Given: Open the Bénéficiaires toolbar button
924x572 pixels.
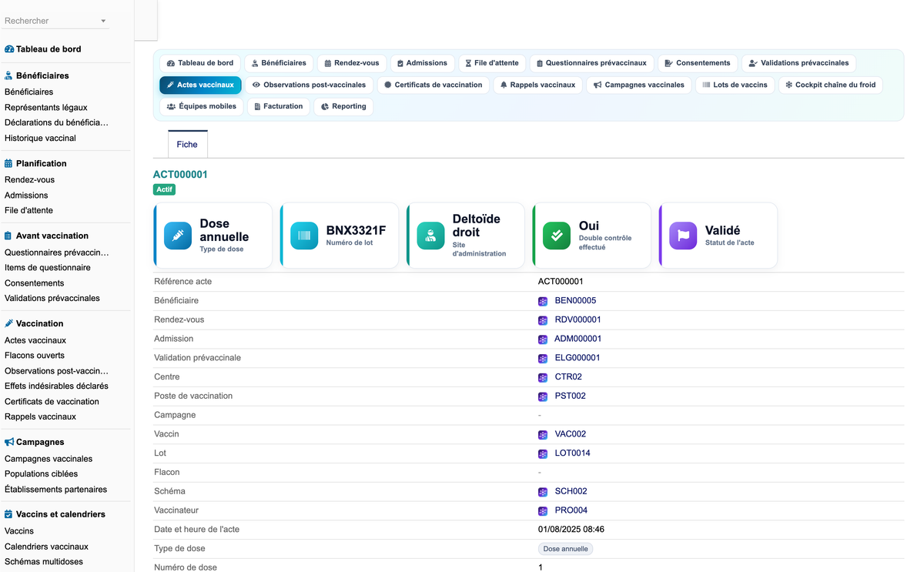Looking at the screenshot, I should pos(279,63).
